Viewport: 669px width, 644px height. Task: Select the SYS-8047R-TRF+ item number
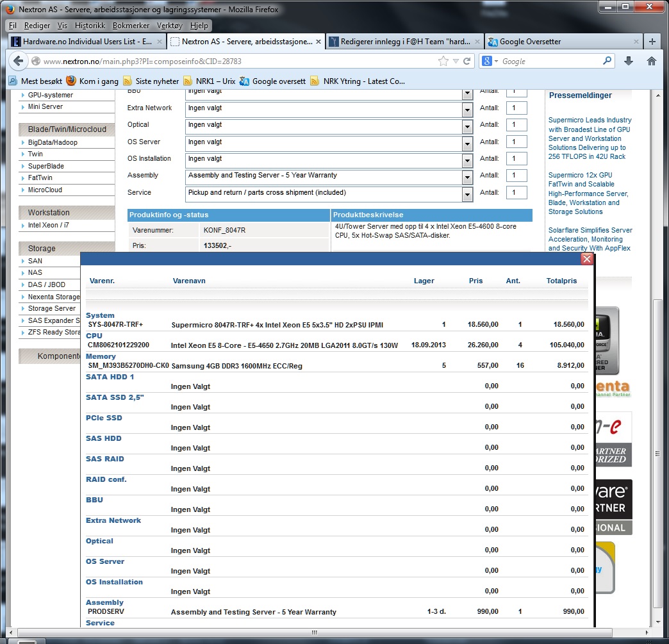115,324
